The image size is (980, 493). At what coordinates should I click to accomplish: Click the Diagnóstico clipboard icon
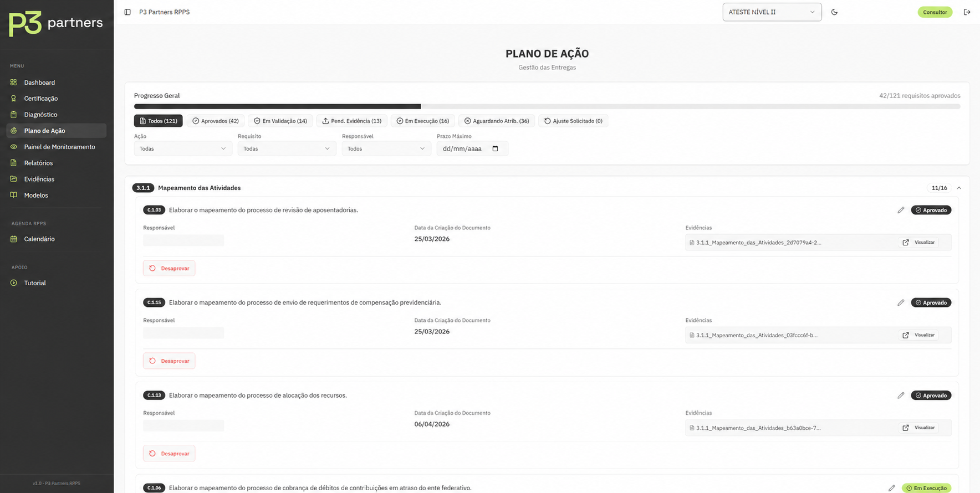pyautogui.click(x=14, y=115)
